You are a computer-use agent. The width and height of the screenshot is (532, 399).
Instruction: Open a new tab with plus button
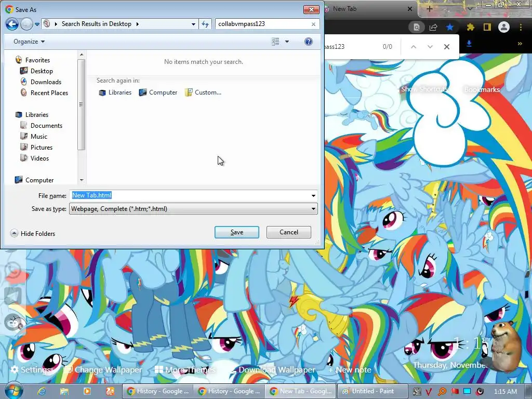pos(429,9)
